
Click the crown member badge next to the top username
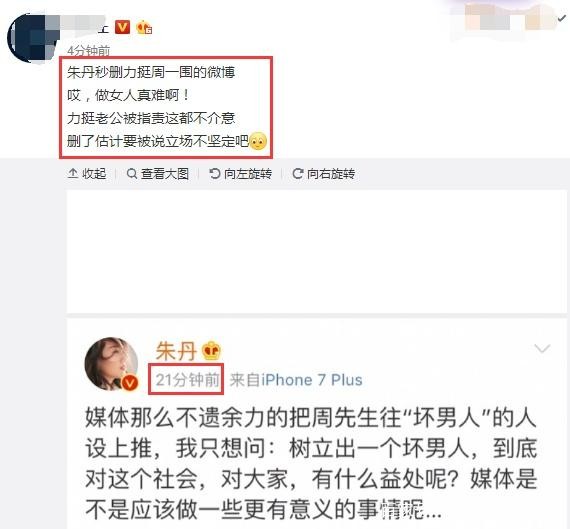tap(144, 28)
